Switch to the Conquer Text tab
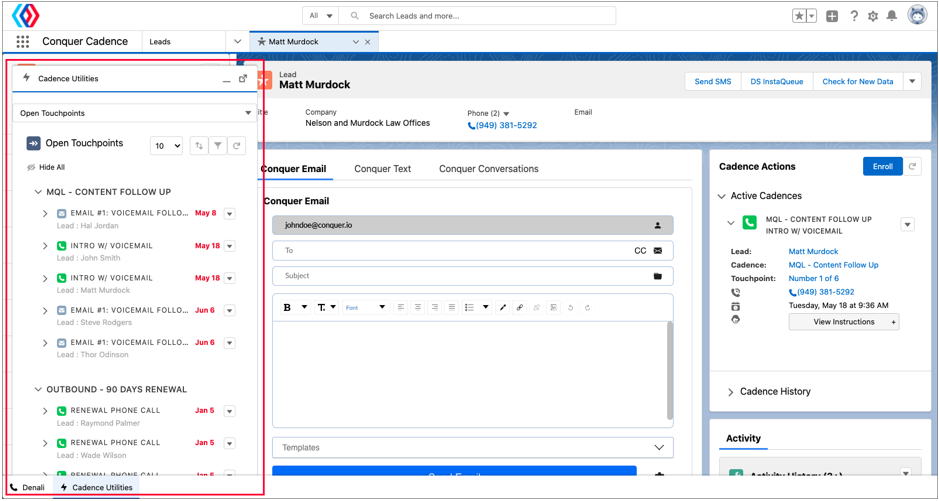This screenshot has height=501, width=939. [x=383, y=169]
